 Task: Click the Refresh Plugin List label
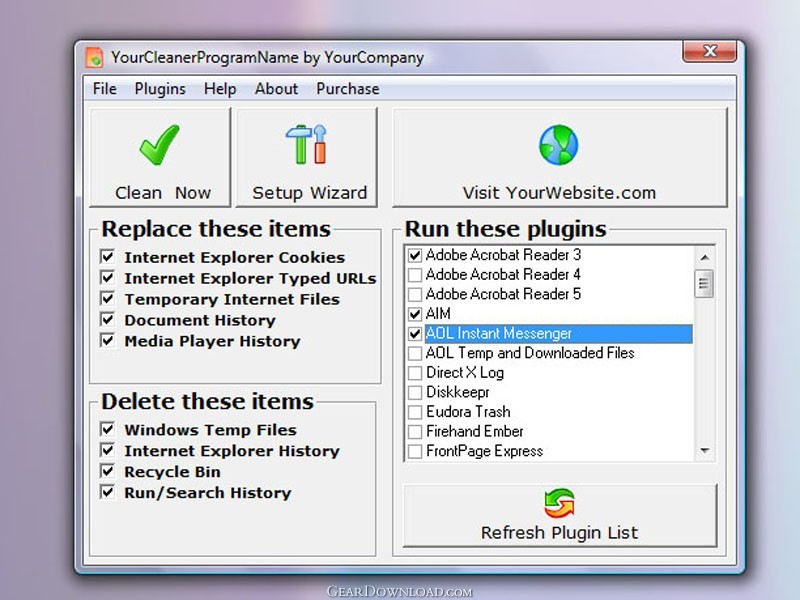559,533
